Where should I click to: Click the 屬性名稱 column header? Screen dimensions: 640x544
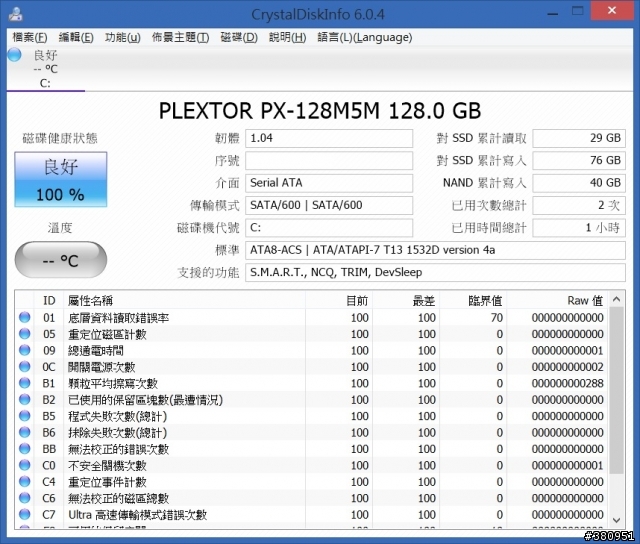coord(184,301)
